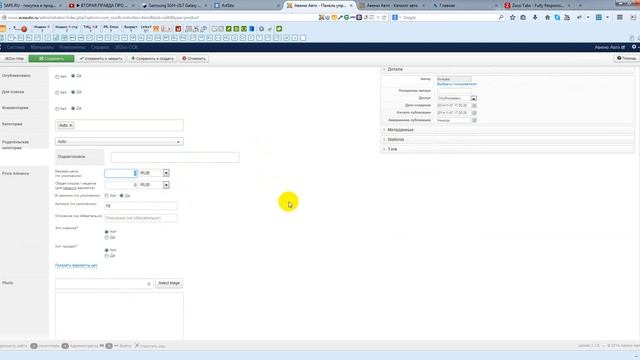Open calendar picker for publishing end date

474,120
